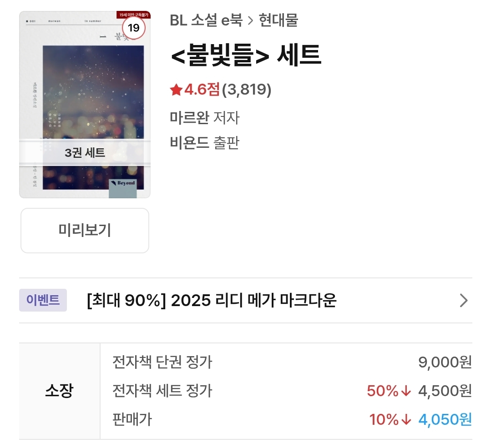View publisher 비욘드's page
Screen dimensions: 491x448
(x=189, y=143)
